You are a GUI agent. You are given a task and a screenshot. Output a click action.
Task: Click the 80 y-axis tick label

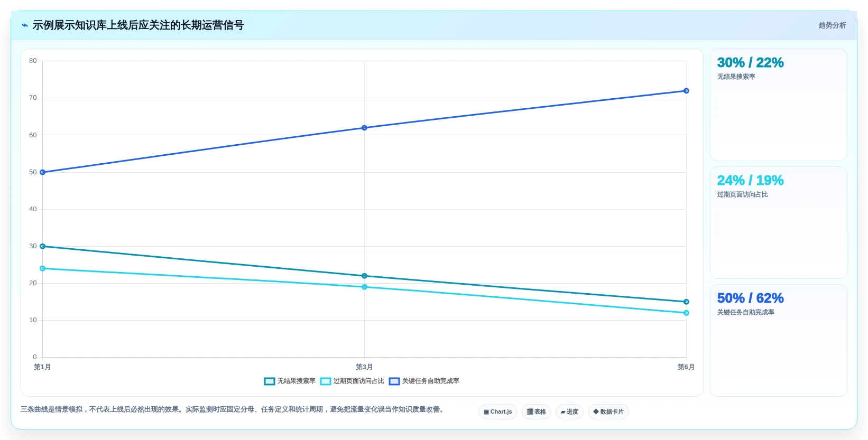[x=33, y=61]
